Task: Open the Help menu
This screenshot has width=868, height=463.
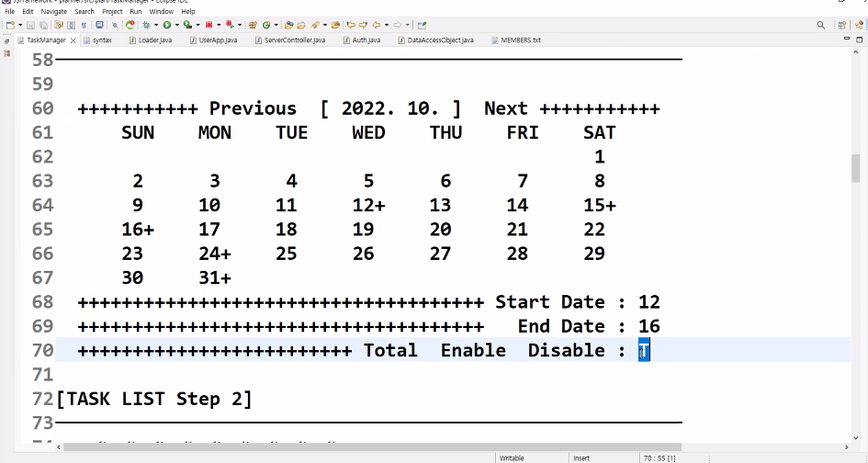Action: pyautogui.click(x=188, y=11)
